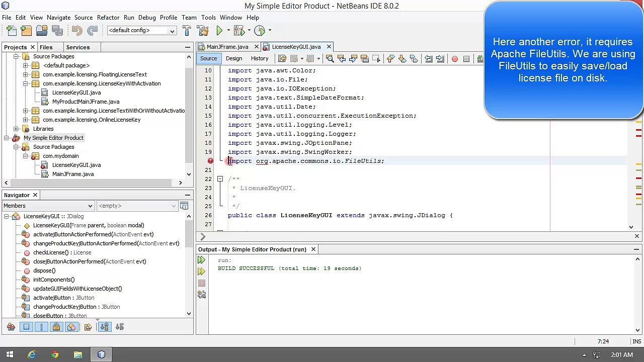Toggle Highlight Search in editor toolbar
The height and width of the screenshot is (362, 644).
[x=365, y=59]
